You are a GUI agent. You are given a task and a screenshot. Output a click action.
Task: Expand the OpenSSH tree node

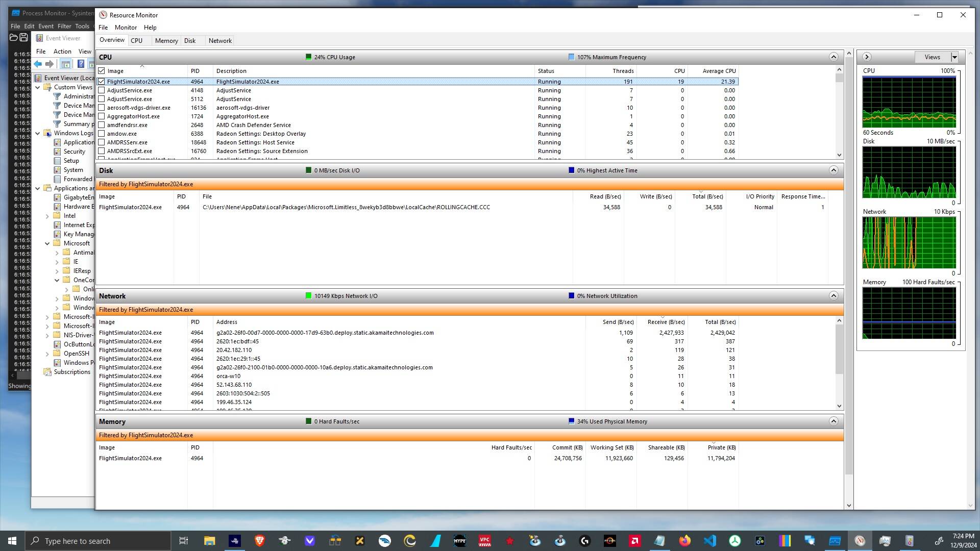pos(47,354)
